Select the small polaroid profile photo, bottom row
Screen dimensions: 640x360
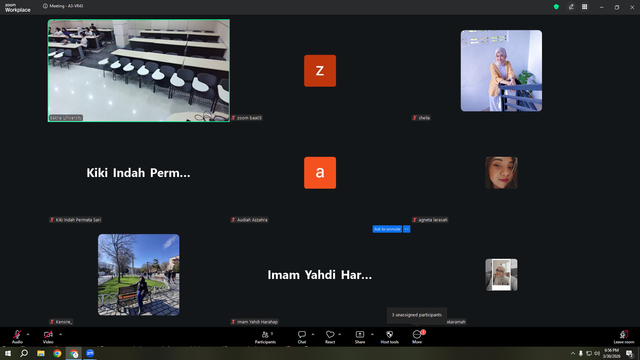point(501,275)
